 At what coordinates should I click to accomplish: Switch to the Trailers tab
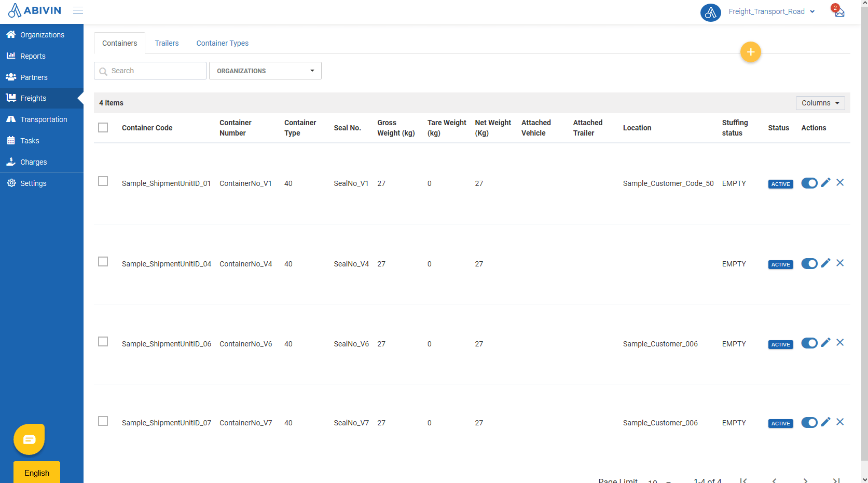(x=167, y=43)
